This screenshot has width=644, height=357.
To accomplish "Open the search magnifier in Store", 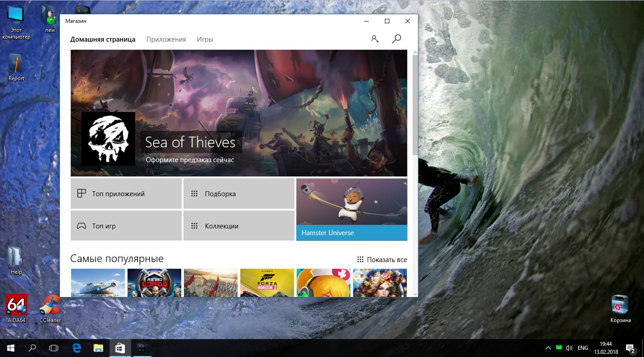I will 396,39.
